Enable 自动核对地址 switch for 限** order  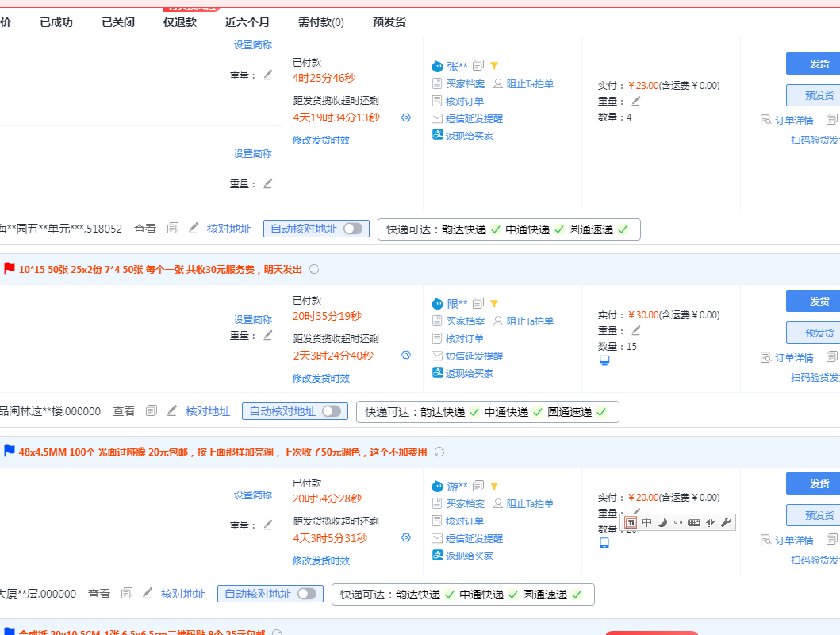click(x=331, y=411)
